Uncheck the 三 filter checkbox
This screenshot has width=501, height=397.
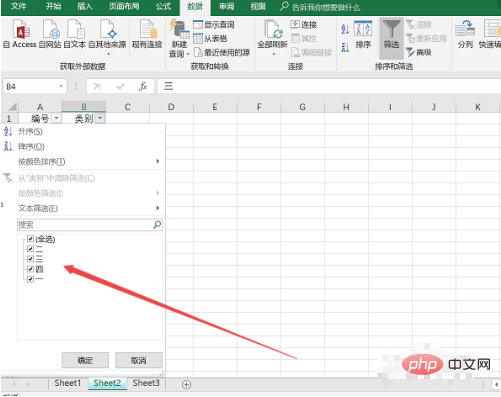point(31,259)
